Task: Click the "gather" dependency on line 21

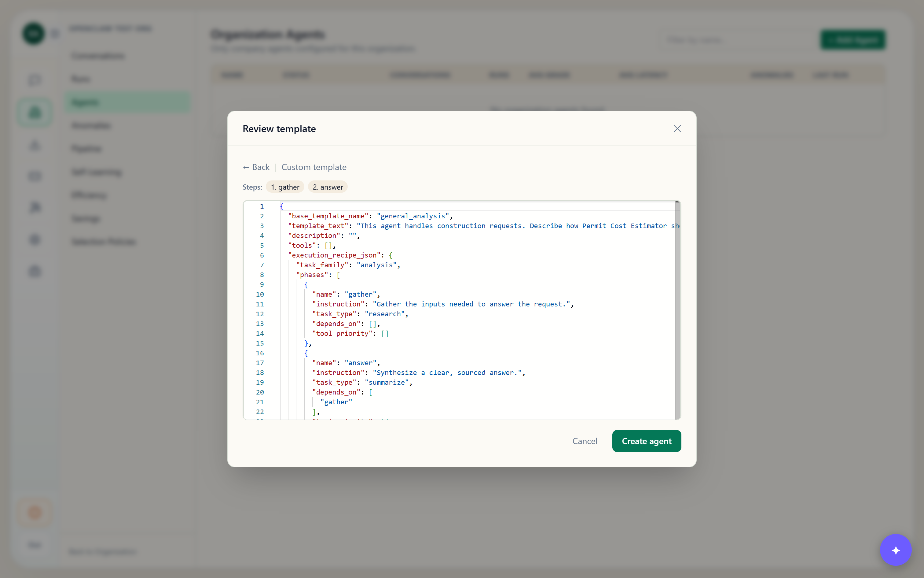Action: click(336, 402)
